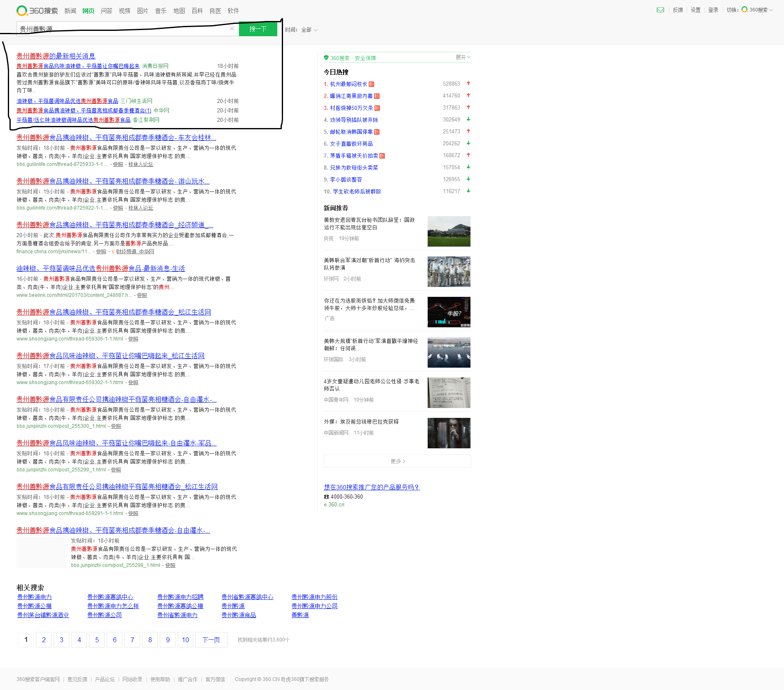Switch to the 视频 tab
Image resolution: width=784 pixels, height=690 pixels.
point(124,11)
